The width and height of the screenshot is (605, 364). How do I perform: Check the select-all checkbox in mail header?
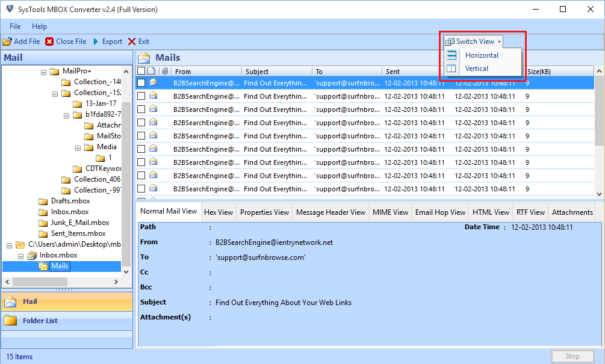141,72
